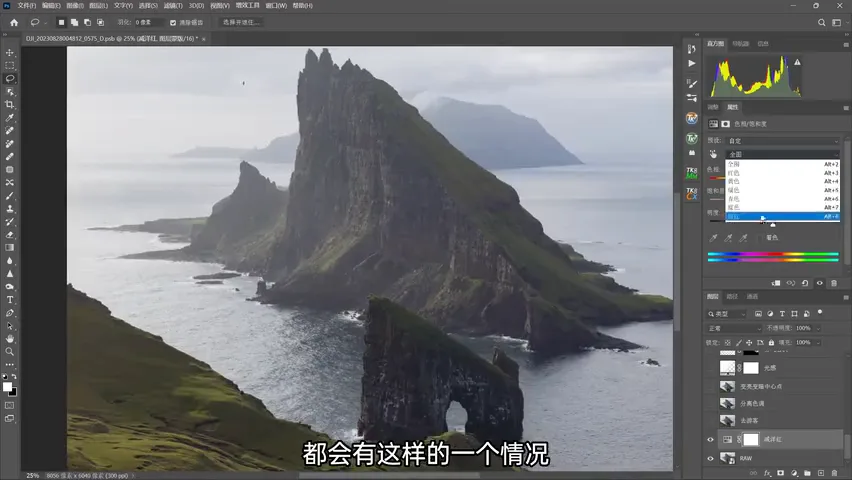The height and width of the screenshot is (480, 852).
Task: Select the highlighted Alt+8 color range entry
Action: point(783,216)
